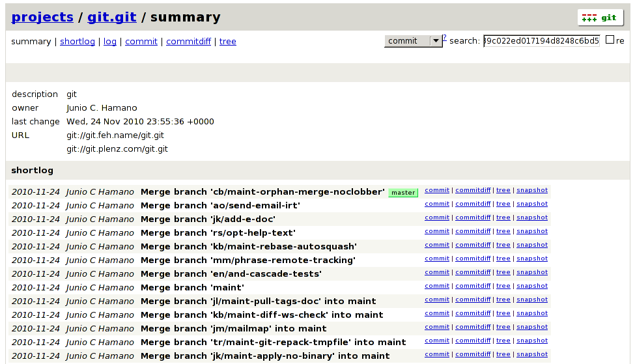The image size is (635, 364).
Task: Open 'rs/opt-help-text' merge commit title
Action: pyautogui.click(x=218, y=233)
